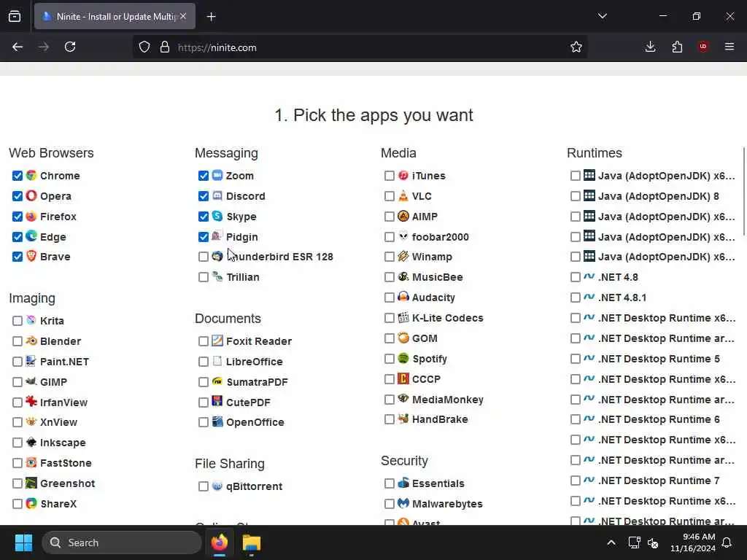Check the .NET Desktop Runtime 7 checkbox
747x560 pixels.
pyautogui.click(x=576, y=481)
